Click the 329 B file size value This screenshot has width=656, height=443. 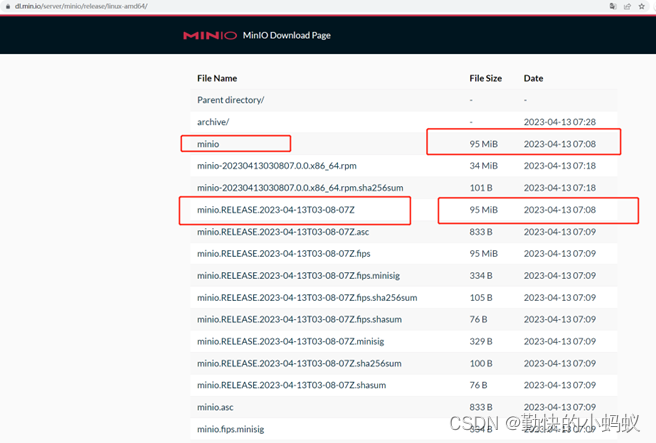pos(481,341)
